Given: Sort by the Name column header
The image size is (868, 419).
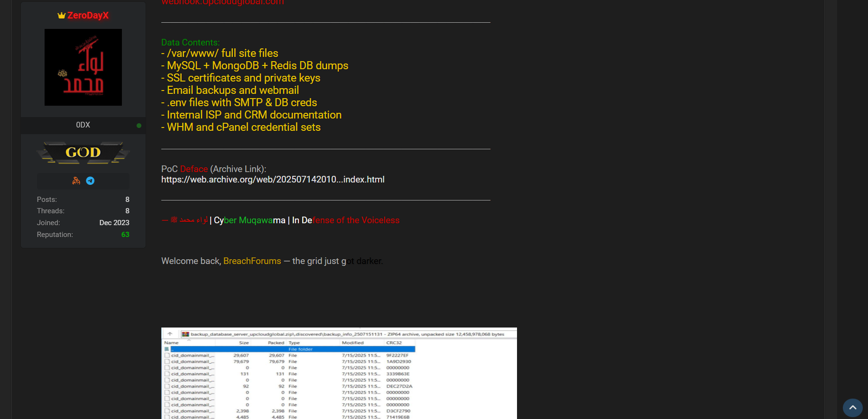Looking at the screenshot, I should (x=172, y=343).
